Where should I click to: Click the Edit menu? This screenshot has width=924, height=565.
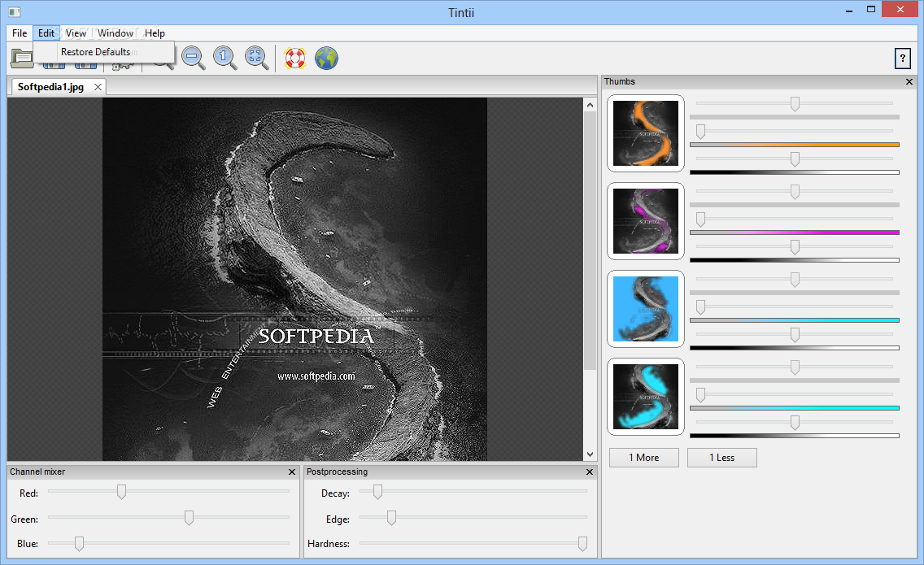pyautogui.click(x=46, y=33)
